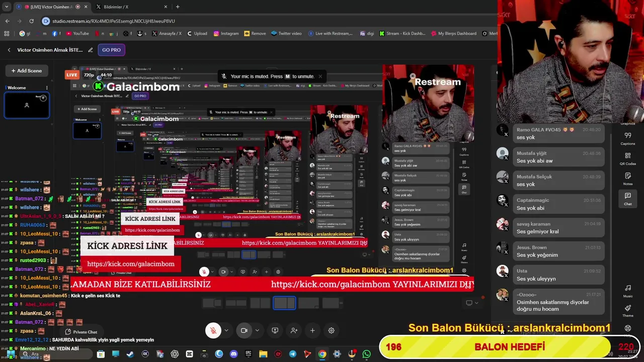Click the share screen icon
This screenshot has width=644, height=362.
point(275,330)
